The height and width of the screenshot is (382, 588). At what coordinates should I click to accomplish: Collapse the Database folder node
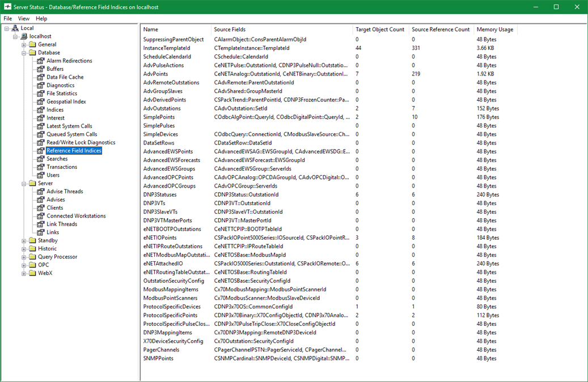(24, 53)
